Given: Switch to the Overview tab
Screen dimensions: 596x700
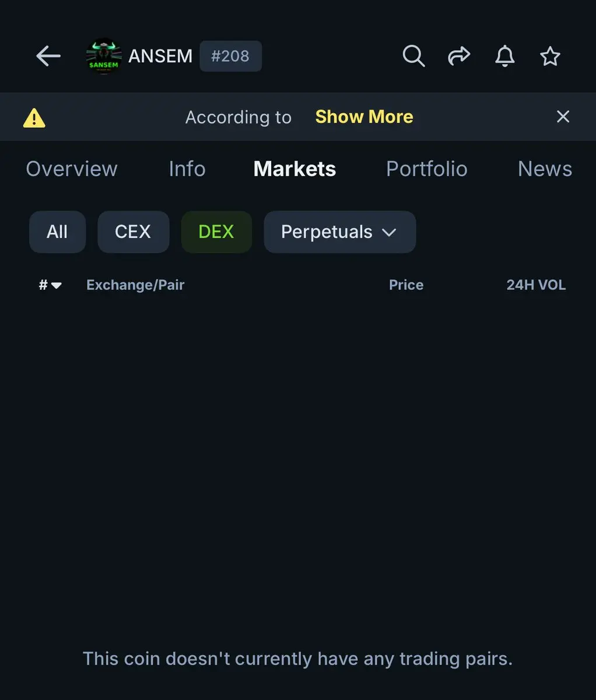Looking at the screenshot, I should (72, 169).
